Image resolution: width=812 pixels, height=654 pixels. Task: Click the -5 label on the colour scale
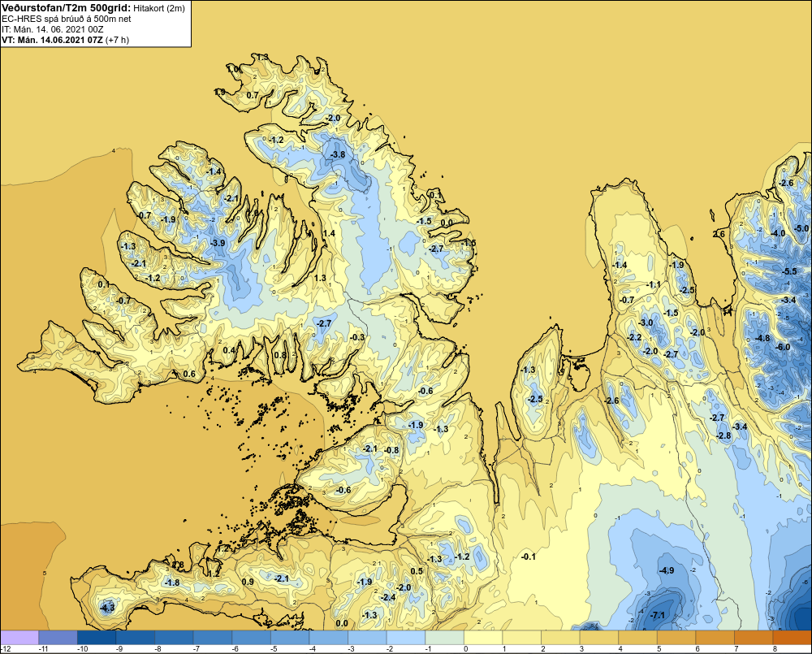click(275, 649)
